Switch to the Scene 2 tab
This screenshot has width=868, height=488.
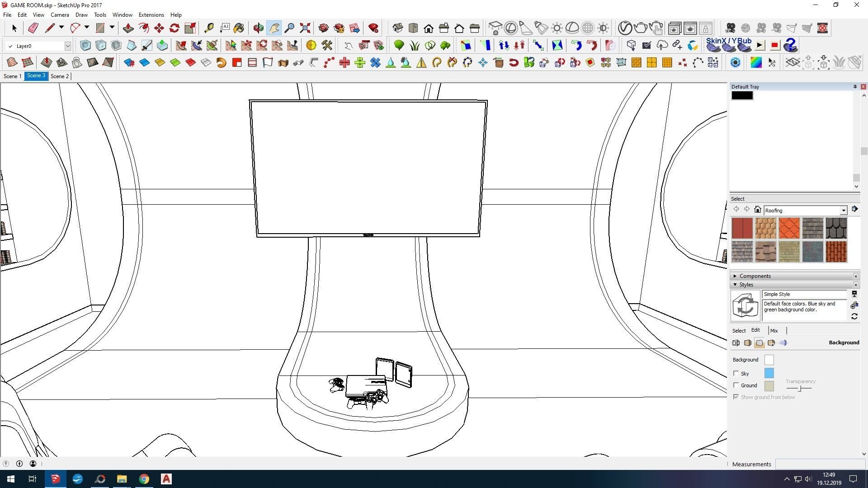(x=60, y=76)
